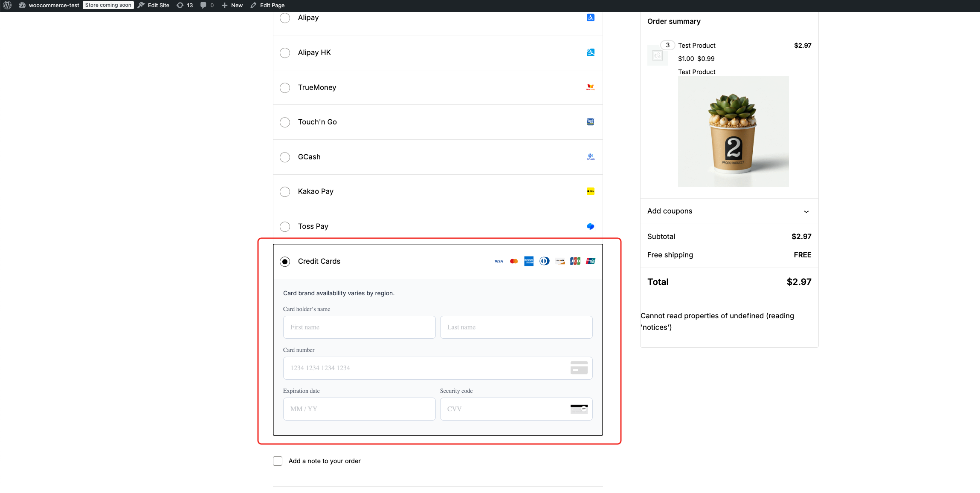Screen dimensions: 980x493
Task: Focus the Last name field
Action: pos(516,327)
